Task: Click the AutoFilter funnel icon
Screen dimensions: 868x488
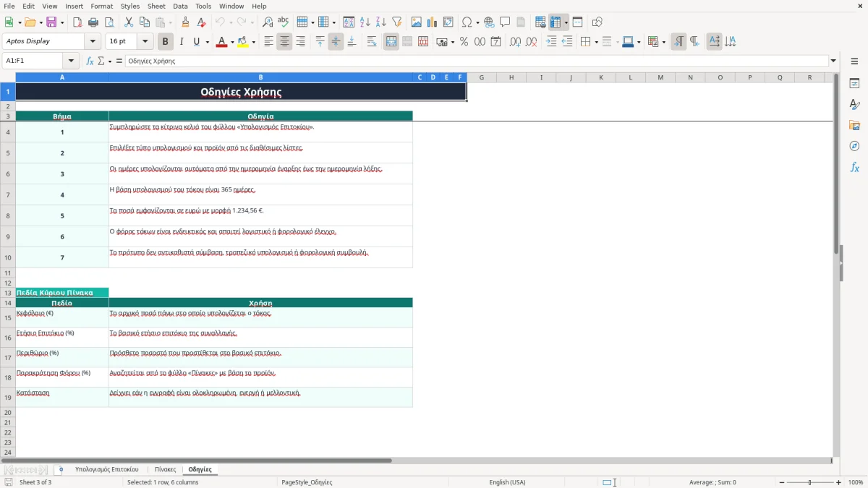Action: [397, 22]
